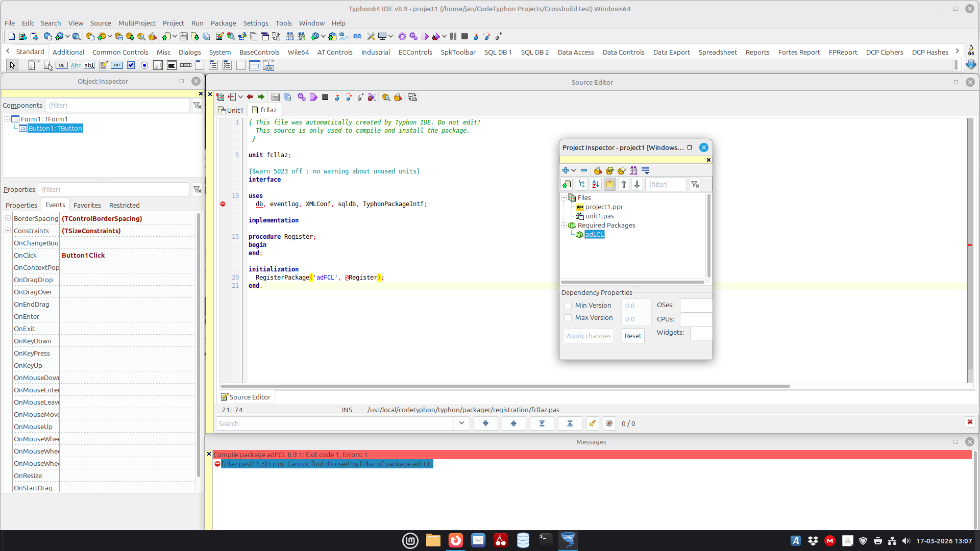Collapse the Required Packages tree node

(564, 225)
